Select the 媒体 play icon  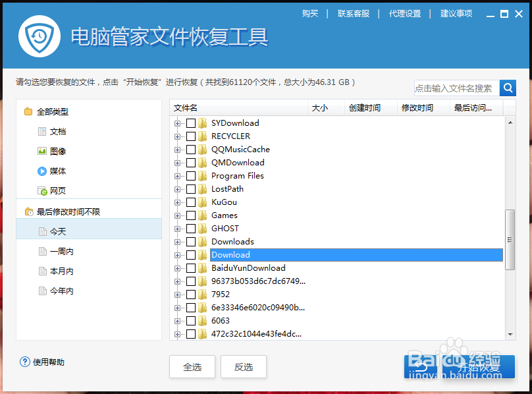42,171
